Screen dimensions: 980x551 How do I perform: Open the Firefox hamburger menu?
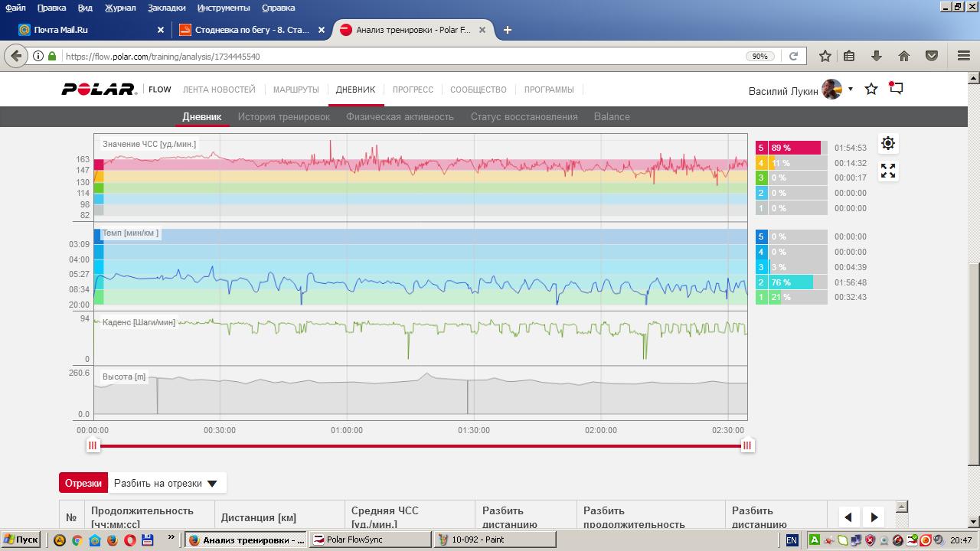[964, 56]
